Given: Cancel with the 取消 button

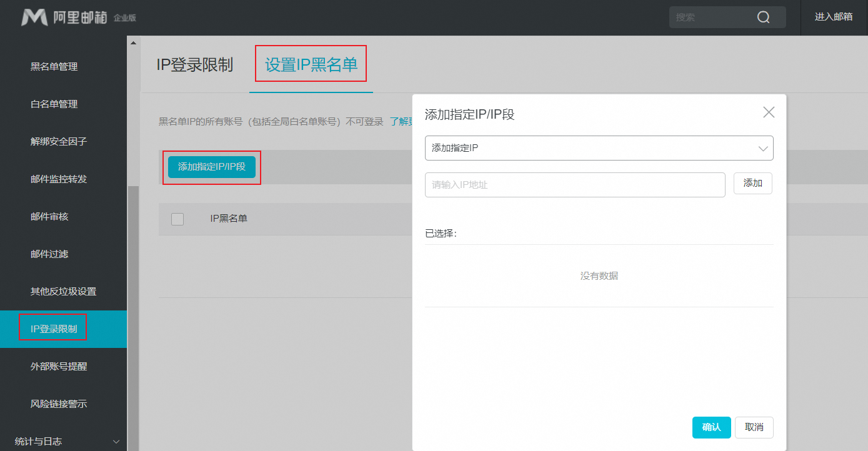Looking at the screenshot, I should (754, 427).
